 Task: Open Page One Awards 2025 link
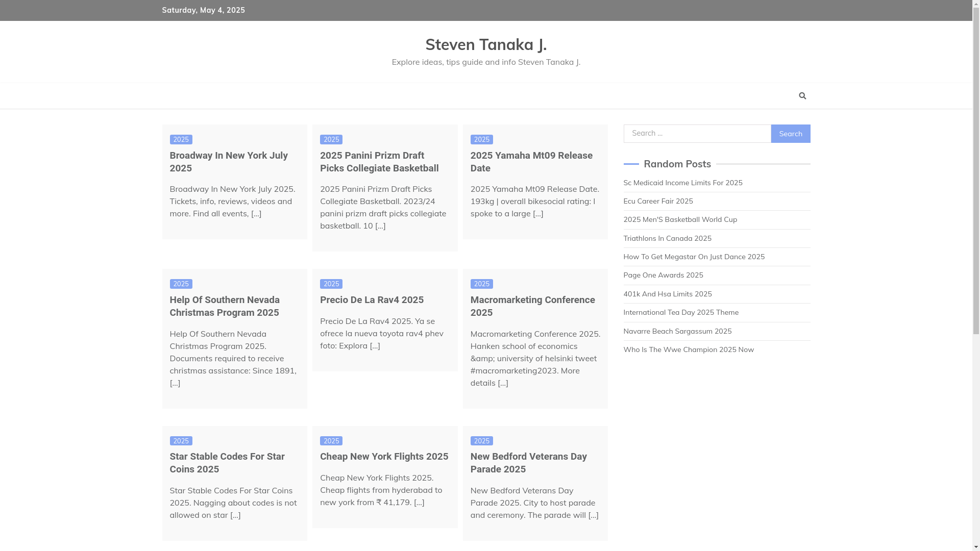pyautogui.click(x=663, y=275)
